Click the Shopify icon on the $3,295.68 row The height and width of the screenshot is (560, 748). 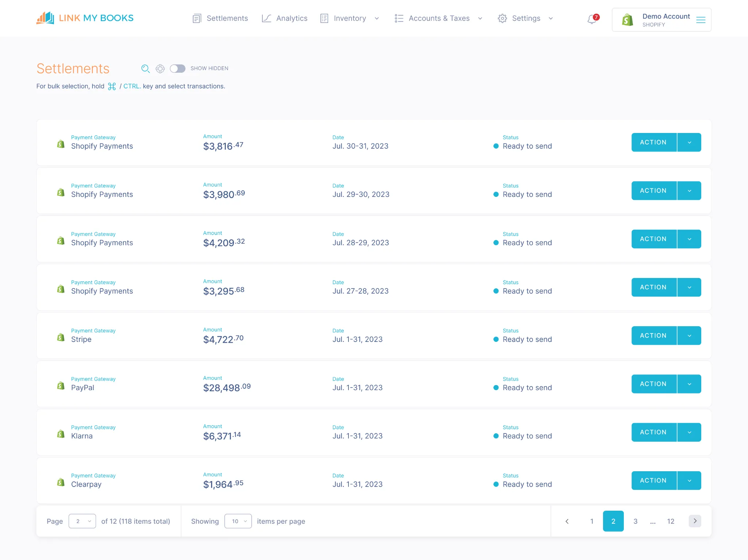61,289
